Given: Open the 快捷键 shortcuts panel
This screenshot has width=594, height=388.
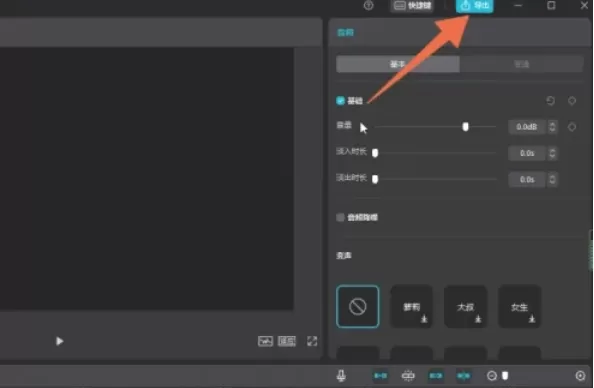Looking at the screenshot, I should coord(413,6).
